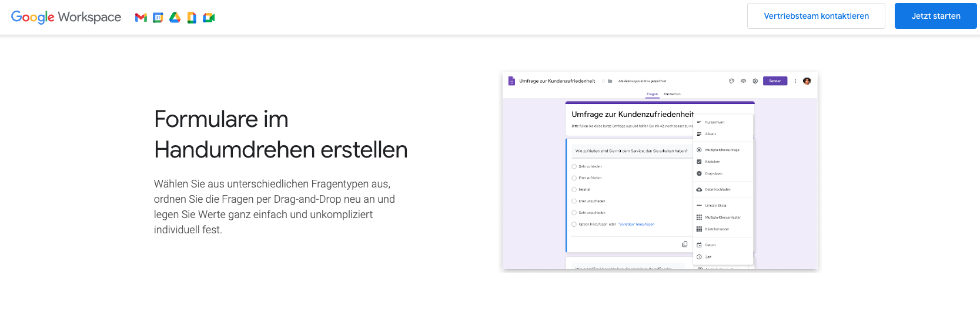
Task: Click the Google Workspace logo
Action: point(66,17)
